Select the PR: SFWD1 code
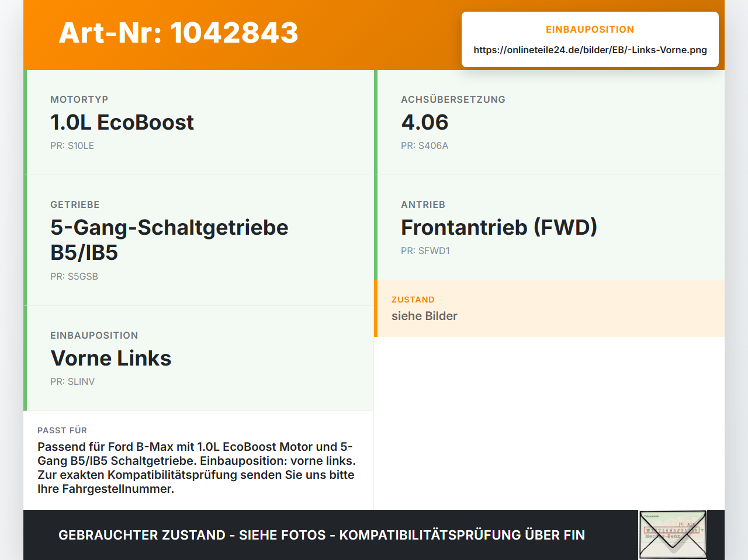748x560 pixels. click(425, 251)
